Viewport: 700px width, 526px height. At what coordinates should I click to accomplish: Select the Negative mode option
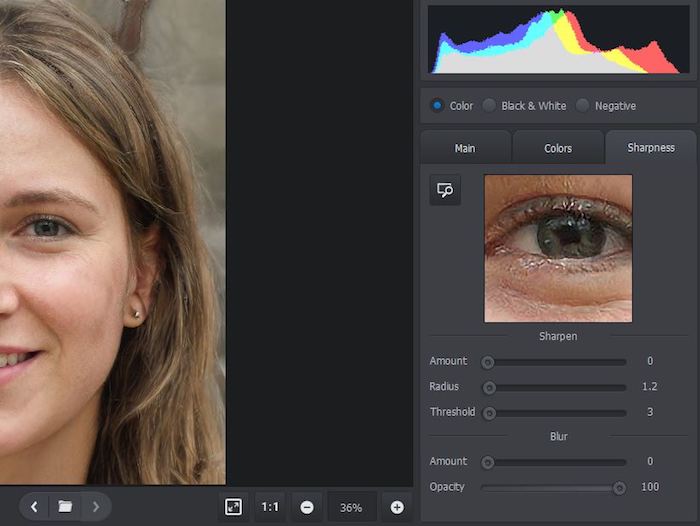(583, 106)
